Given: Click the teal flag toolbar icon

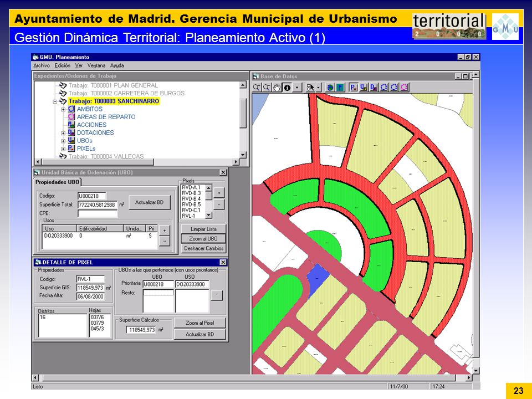Looking at the screenshot, I should point(340,88).
